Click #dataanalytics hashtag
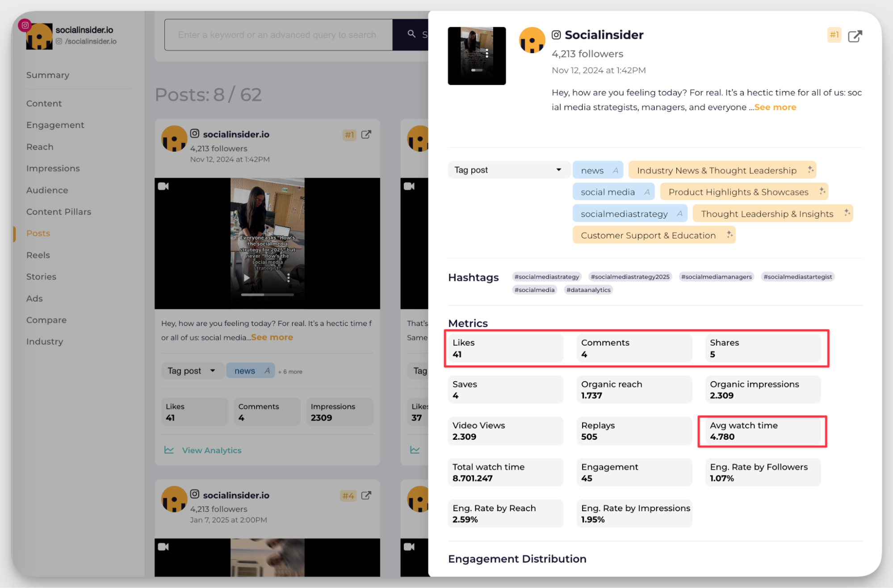Viewport: 893px width, 588px height. [x=588, y=290]
